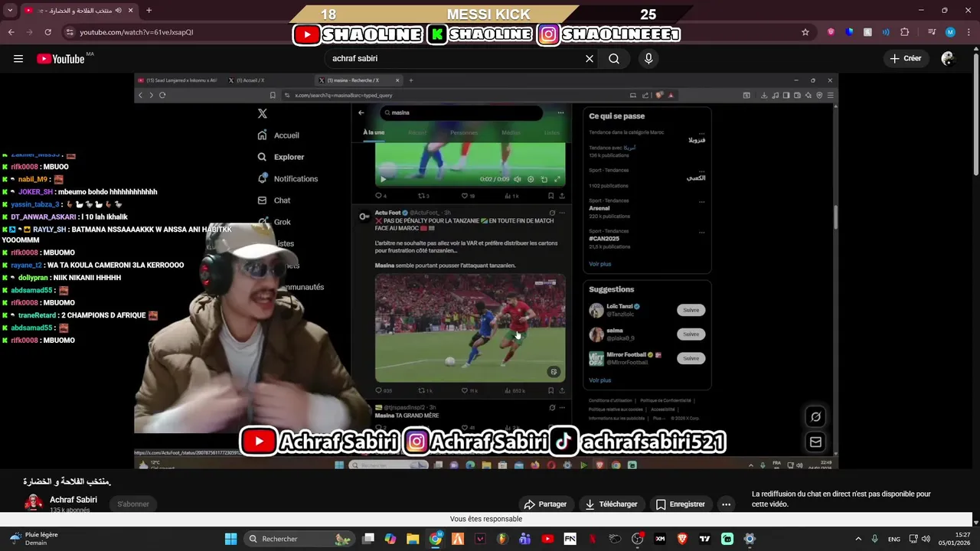View site information for youtube.com

(70, 32)
